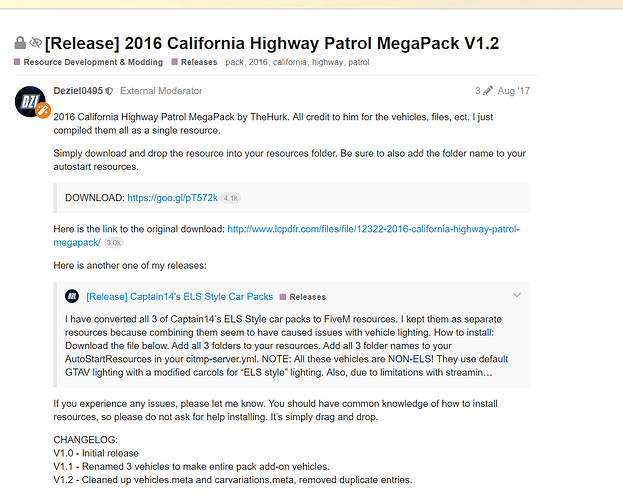Screen dimensions: 623x500
Task: Select the 'california' tag
Action: click(x=290, y=62)
